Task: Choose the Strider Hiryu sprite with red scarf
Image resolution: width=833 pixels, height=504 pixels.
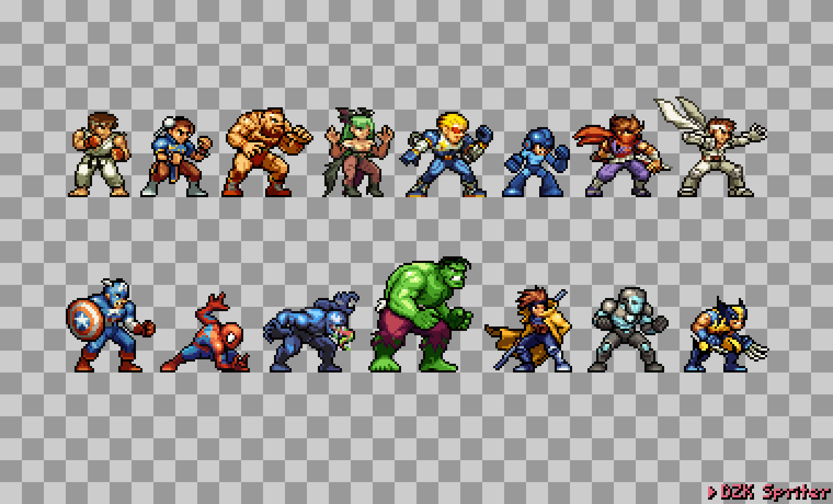Action: (623, 155)
